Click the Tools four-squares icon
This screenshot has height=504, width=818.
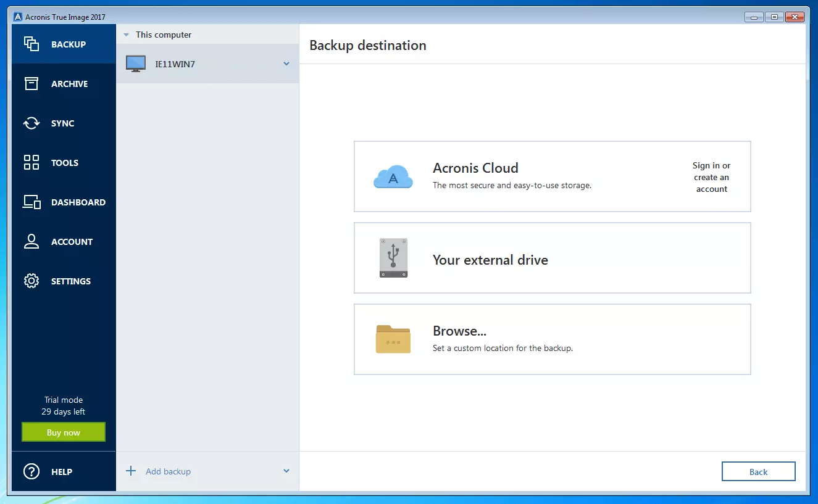pos(31,163)
